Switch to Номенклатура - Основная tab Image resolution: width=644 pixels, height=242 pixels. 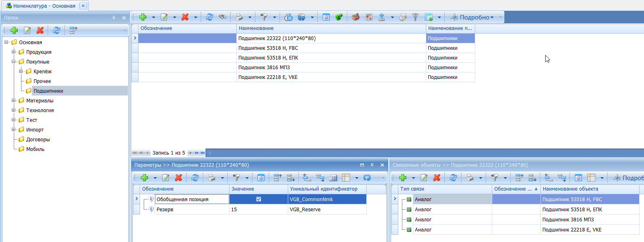click(x=44, y=6)
